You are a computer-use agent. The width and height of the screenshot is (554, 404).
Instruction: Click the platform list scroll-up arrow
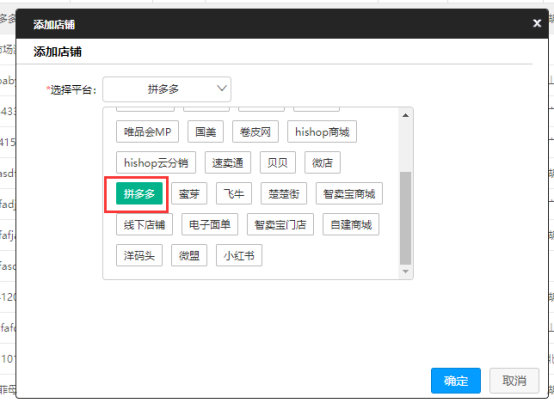[x=406, y=115]
